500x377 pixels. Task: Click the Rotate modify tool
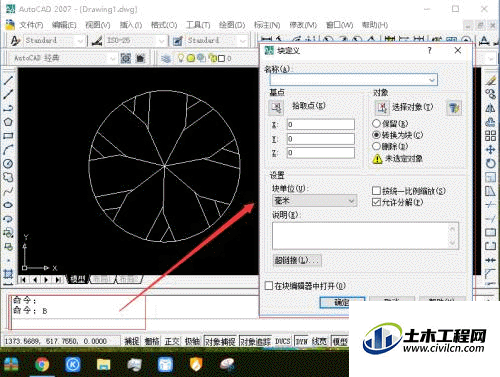point(490,163)
